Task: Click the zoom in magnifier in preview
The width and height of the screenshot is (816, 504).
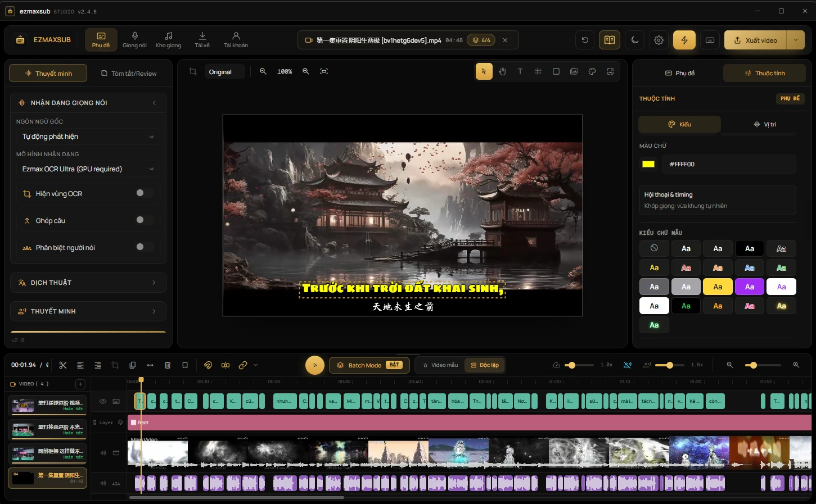Action: coord(306,71)
